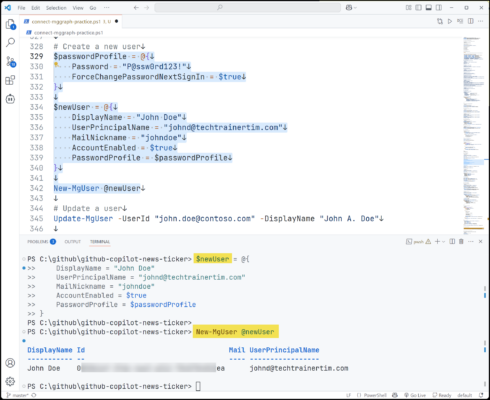
Task: Click the connect-mggraph-practice.ps1 breadcrumb
Action: pyautogui.click(x=65, y=33)
